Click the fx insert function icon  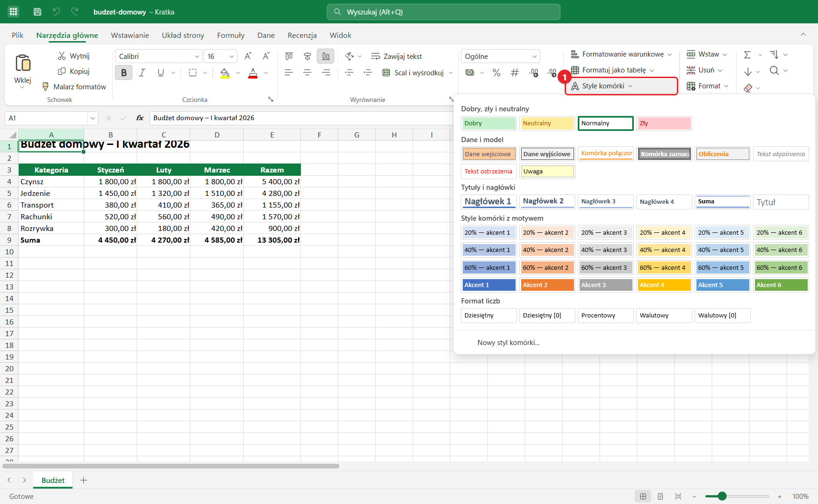coord(140,118)
